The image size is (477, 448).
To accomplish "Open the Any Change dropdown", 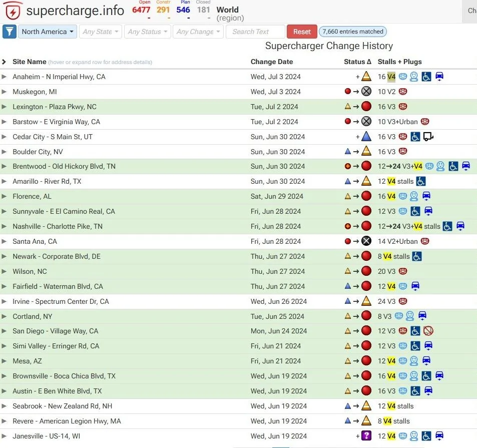I will coord(198,32).
